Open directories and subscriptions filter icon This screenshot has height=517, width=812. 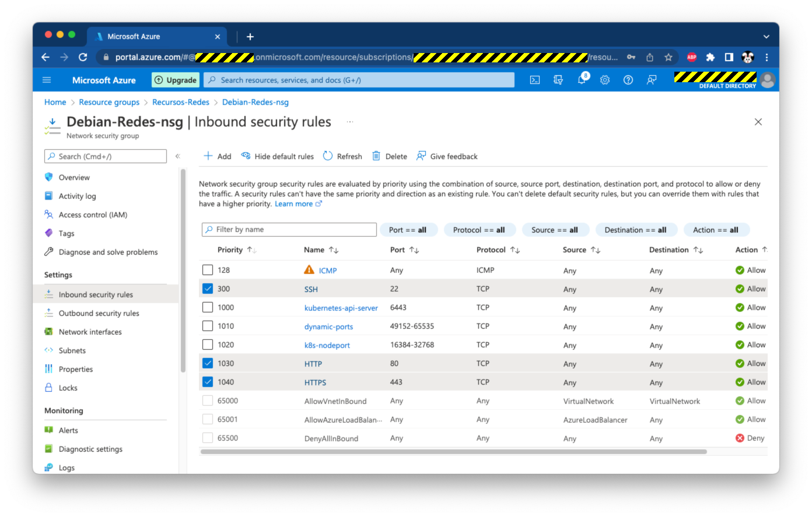point(558,80)
